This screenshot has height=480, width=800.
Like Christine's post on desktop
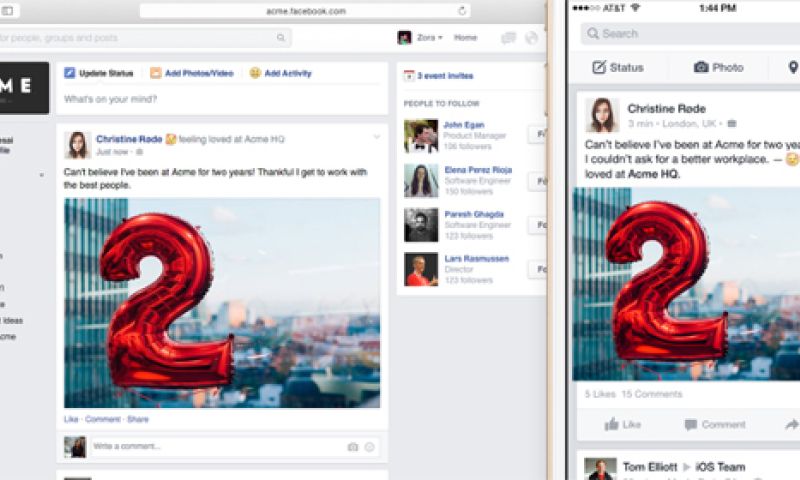click(x=71, y=419)
